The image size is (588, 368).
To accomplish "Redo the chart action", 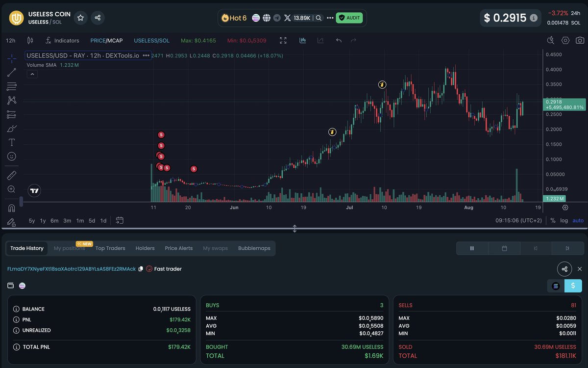I will click(353, 40).
